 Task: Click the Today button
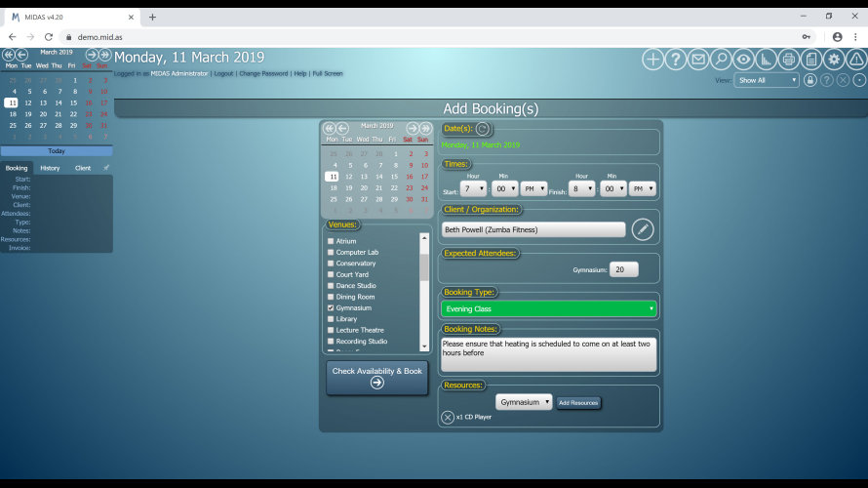click(x=57, y=150)
